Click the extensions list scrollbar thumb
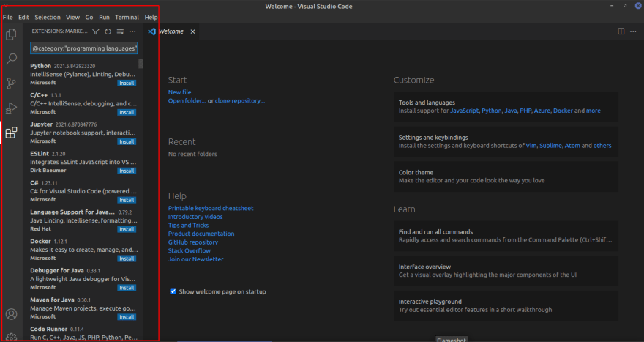 click(141, 64)
